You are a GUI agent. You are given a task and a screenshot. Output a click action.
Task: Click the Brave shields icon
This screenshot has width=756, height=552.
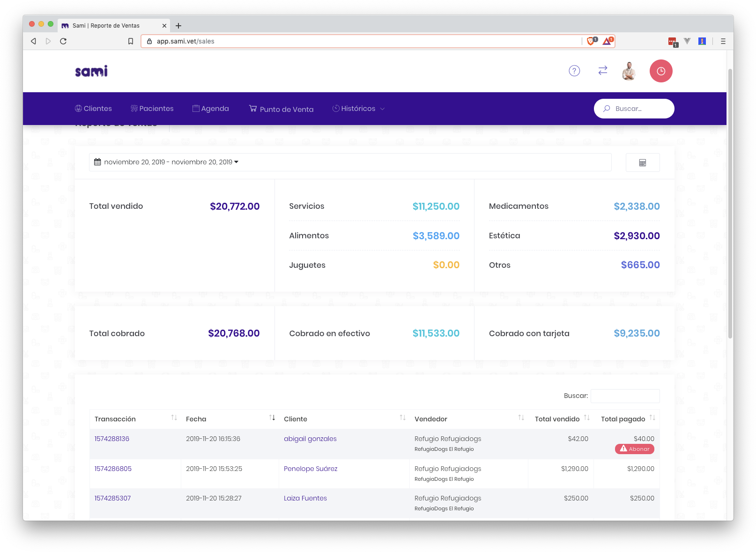pyautogui.click(x=592, y=41)
